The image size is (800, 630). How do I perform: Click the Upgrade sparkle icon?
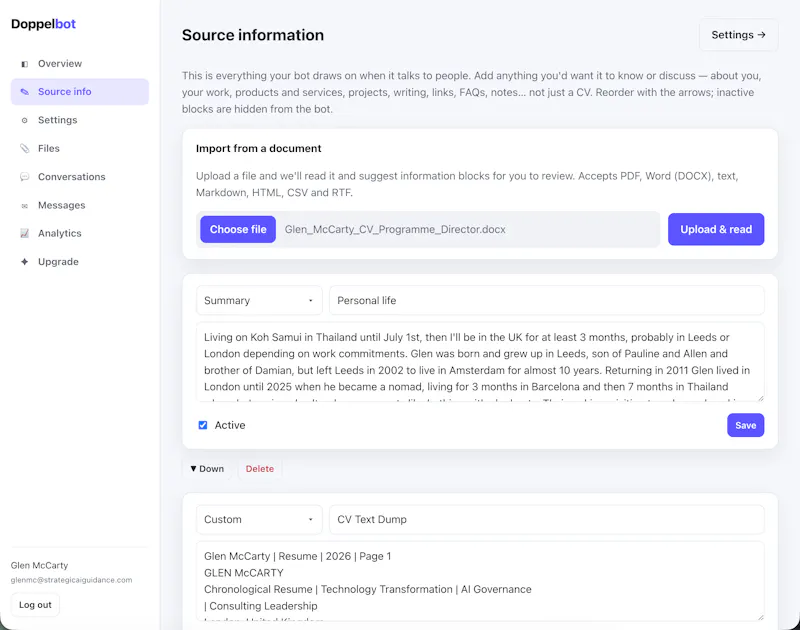pyautogui.click(x=24, y=262)
